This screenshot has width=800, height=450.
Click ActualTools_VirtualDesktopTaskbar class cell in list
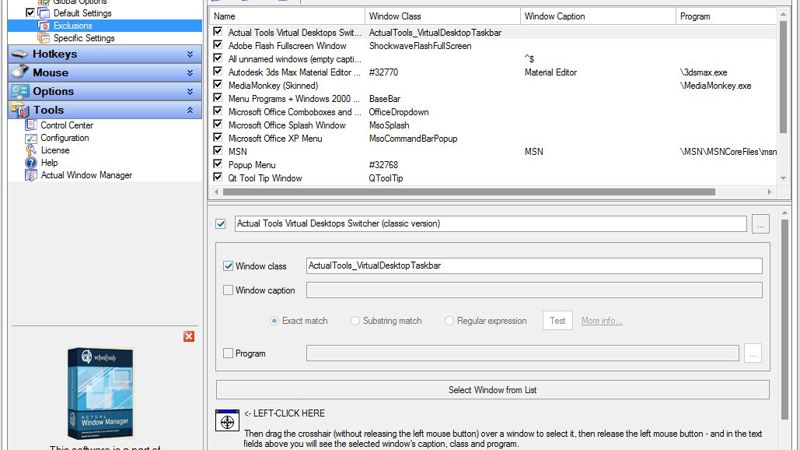click(x=435, y=32)
